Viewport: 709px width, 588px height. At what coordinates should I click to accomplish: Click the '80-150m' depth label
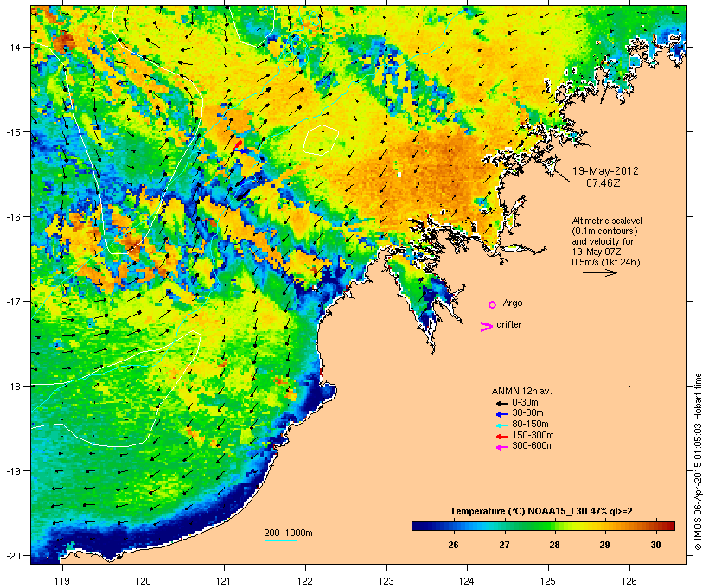530,425
